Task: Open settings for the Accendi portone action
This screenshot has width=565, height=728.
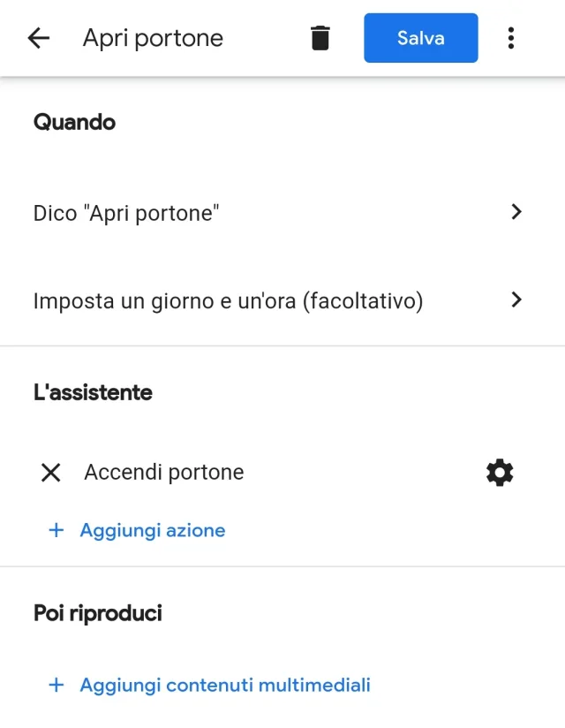Action: [x=500, y=472]
